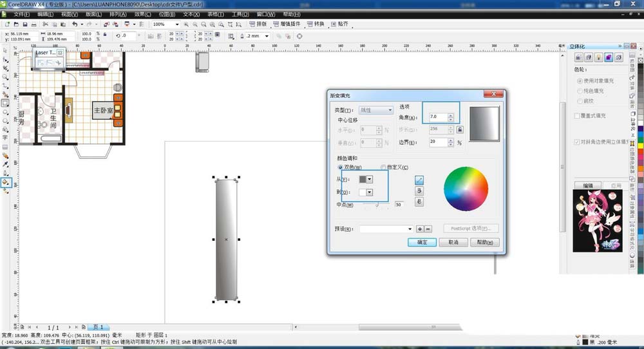Select the extrude color icon in docker
The height and width of the screenshot is (349, 644).
click(x=609, y=57)
